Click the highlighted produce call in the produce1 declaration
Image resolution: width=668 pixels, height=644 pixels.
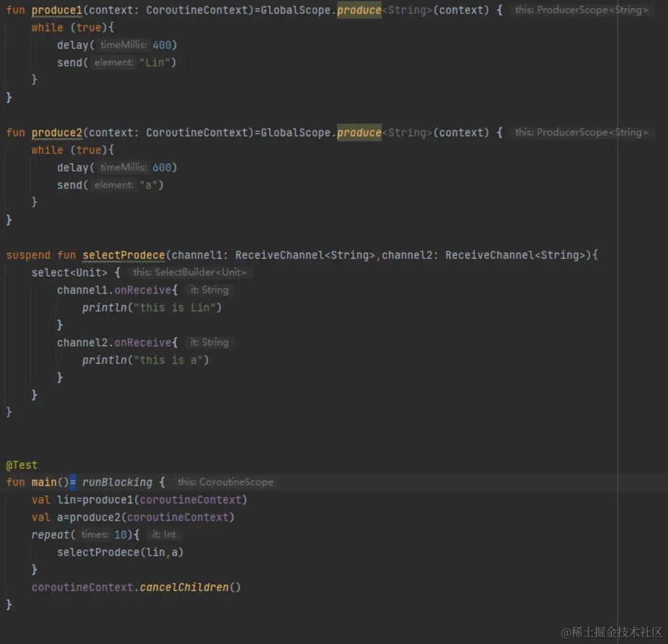point(359,10)
